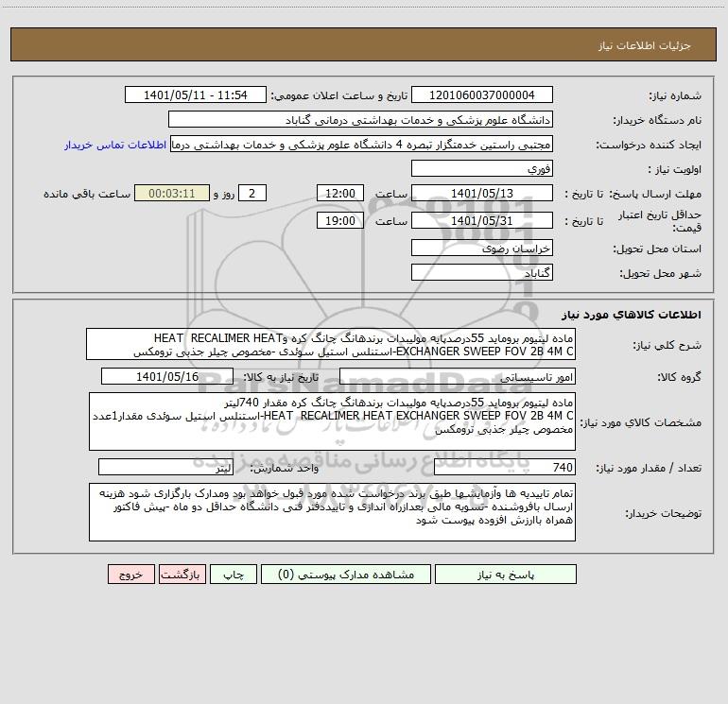
Task: Click the response deadline date 1401/05/13
Action: pos(482,193)
